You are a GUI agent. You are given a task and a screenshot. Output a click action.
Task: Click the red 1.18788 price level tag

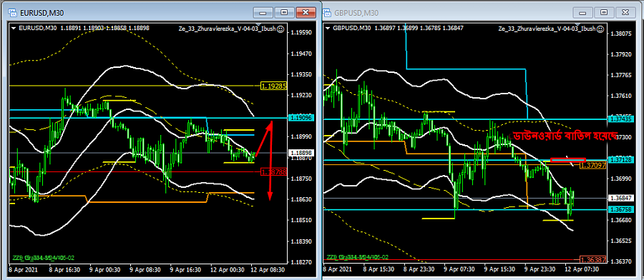coord(274,173)
